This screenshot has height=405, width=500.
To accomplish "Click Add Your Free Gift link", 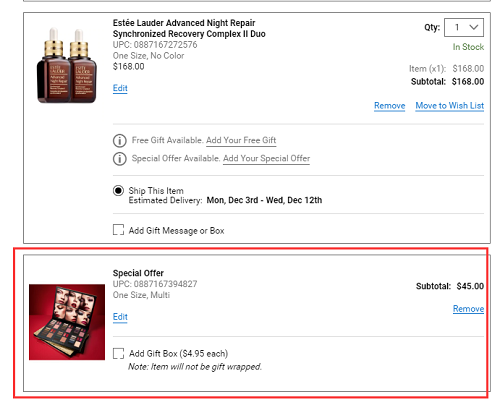I will pyautogui.click(x=241, y=140).
